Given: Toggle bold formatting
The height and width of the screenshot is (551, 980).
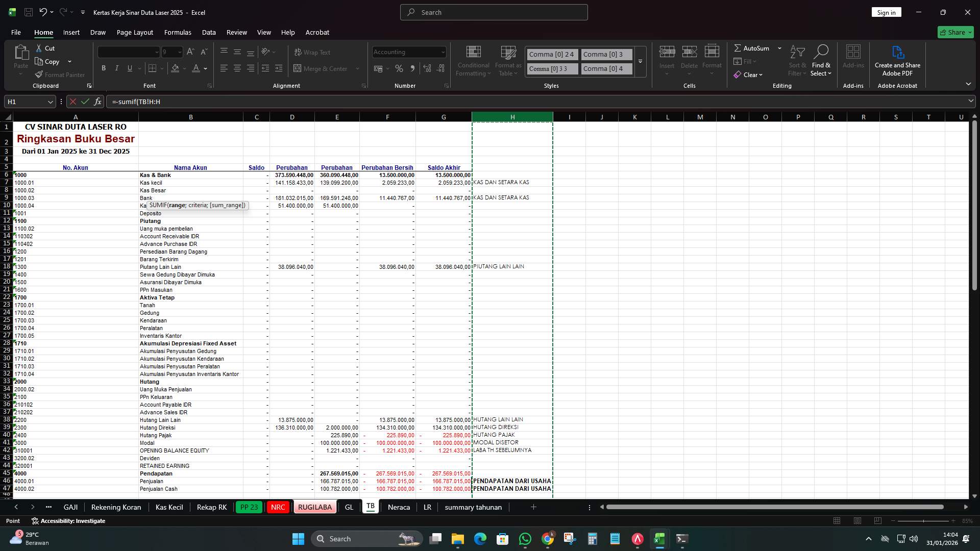Looking at the screenshot, I should coord(104,68).
